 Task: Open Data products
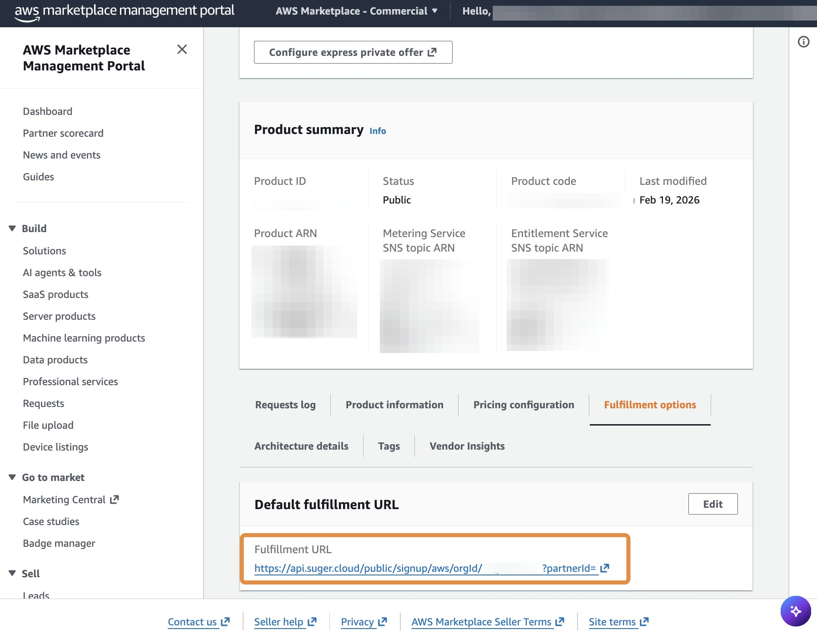click(55, 360)
